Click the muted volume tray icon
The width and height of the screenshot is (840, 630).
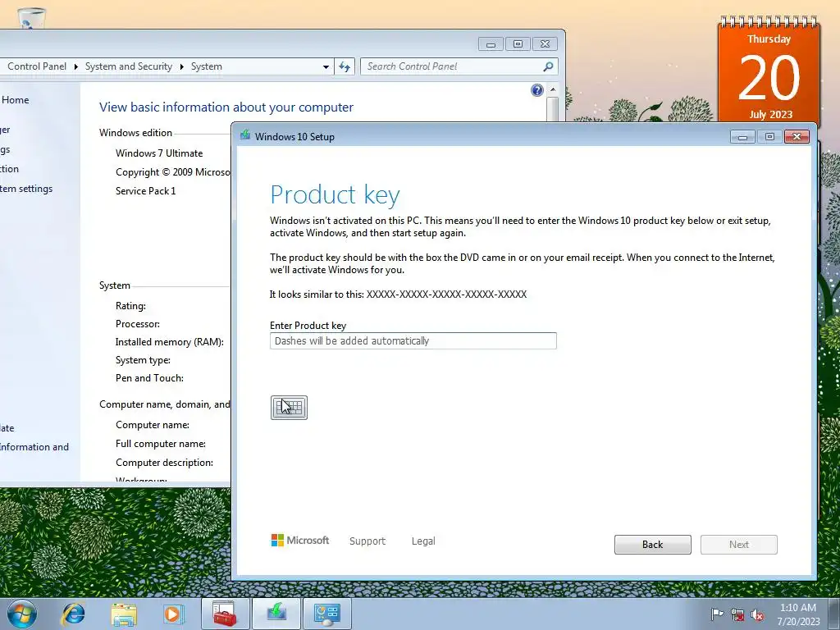pos(757,615)
